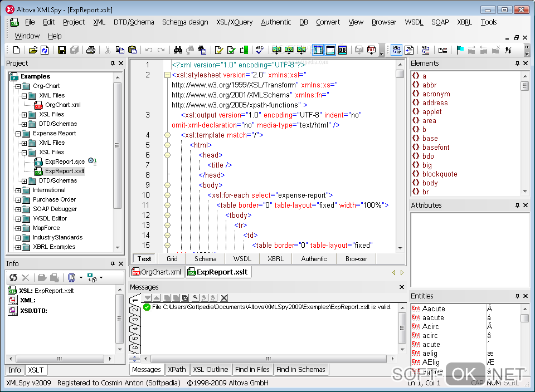Screen dimensions: 535x392
Task: Switch to the OrgChart.xml document tab
Action: (x=157, y=272)
